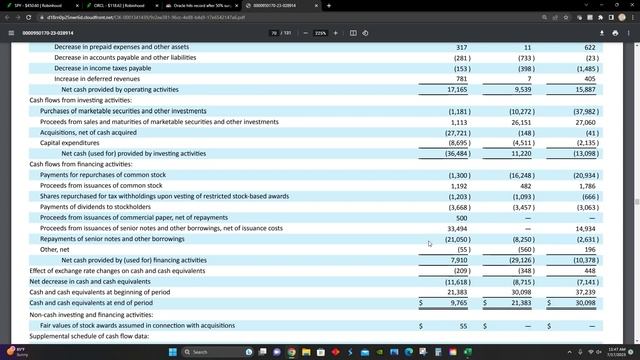The width and height of the screenshot is (640, 360).
Task: Click 'Increase in deferred revenues' label
Action: click(x=97, y=79)
